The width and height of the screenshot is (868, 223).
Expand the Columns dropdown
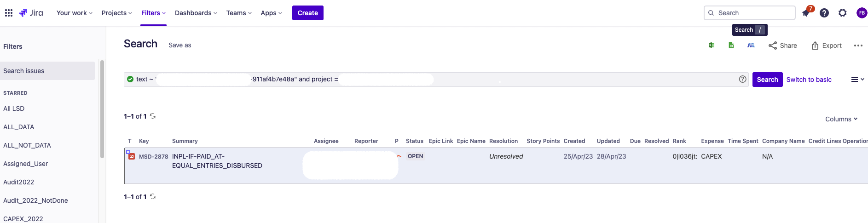click(841, 119)
